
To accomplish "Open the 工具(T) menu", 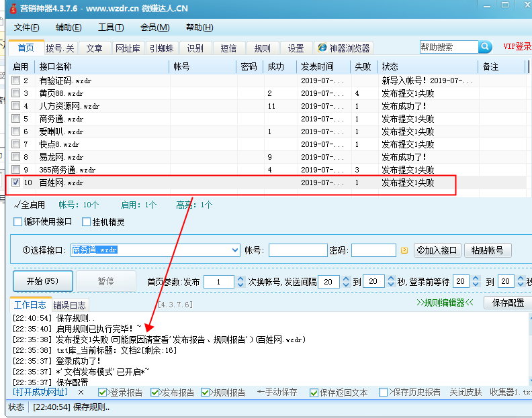I will point(111,28).
